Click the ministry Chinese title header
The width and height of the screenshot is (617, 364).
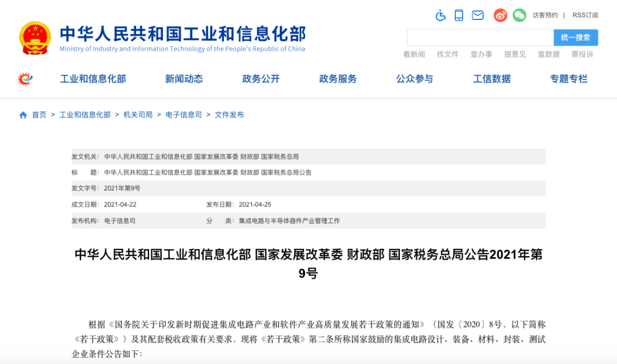(x=183, y=34)
